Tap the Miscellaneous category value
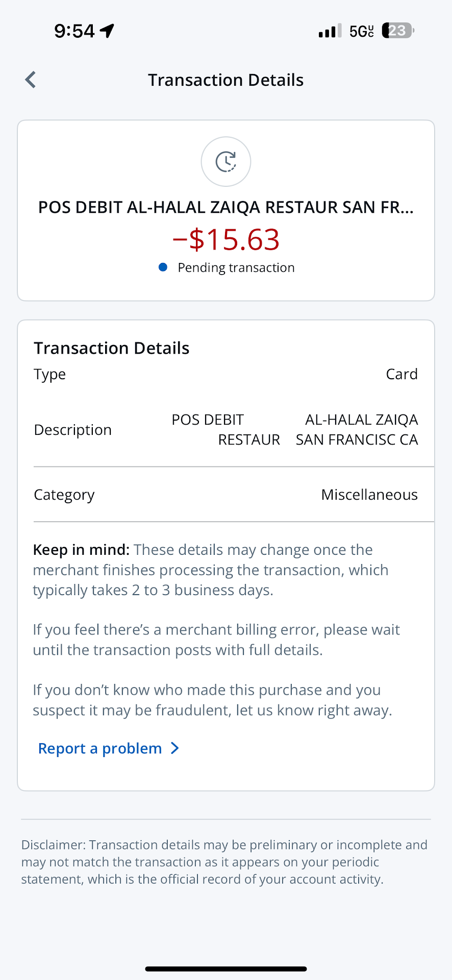Screen dimensions: 452x980 pyautogui.click(x=369, y=495)
